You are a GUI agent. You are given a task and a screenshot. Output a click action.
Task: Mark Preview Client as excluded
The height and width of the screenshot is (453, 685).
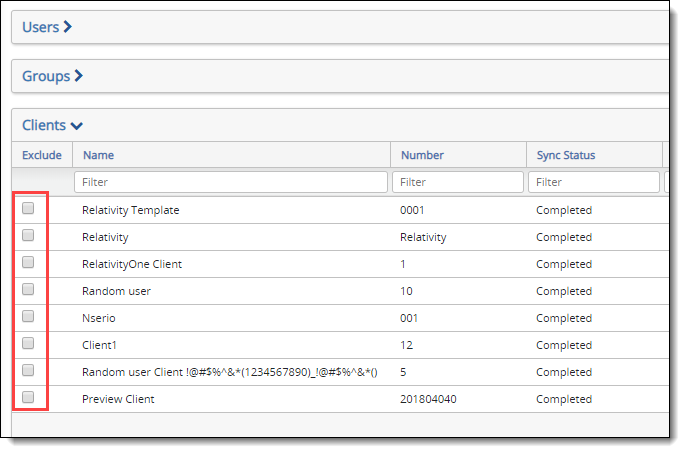(28, 398)
